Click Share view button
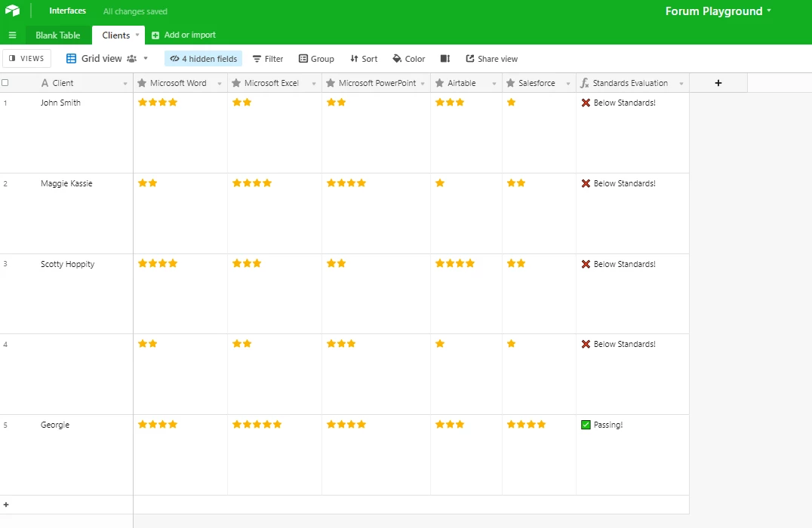This screenshot has height=528, width=812. 491,59
